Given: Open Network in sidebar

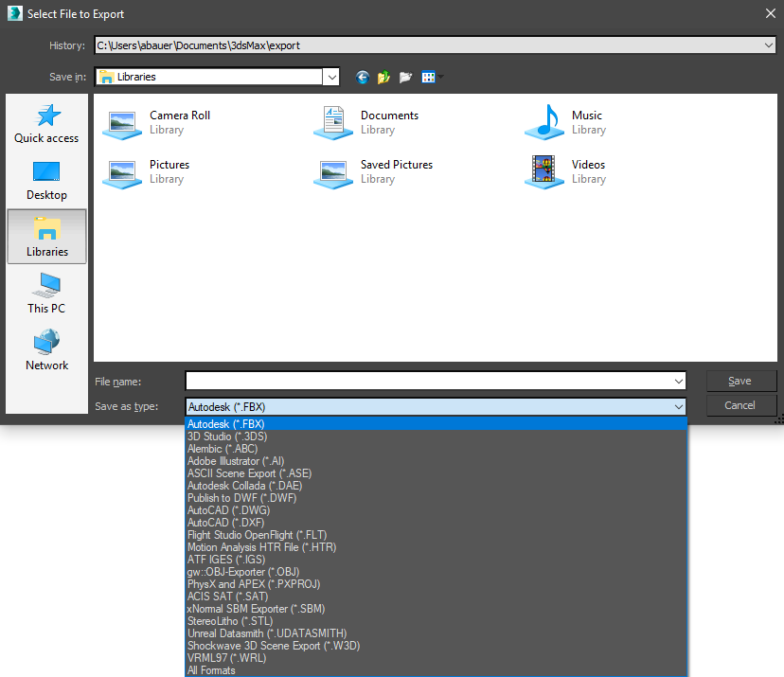Looking at the screenshot, I should click(46, 350).
